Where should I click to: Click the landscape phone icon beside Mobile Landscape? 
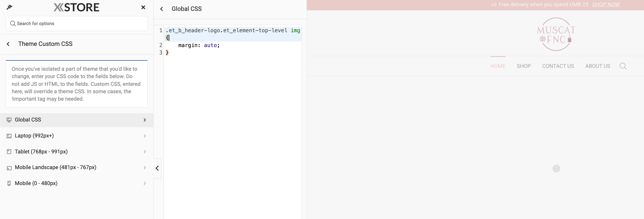[9, 168]
